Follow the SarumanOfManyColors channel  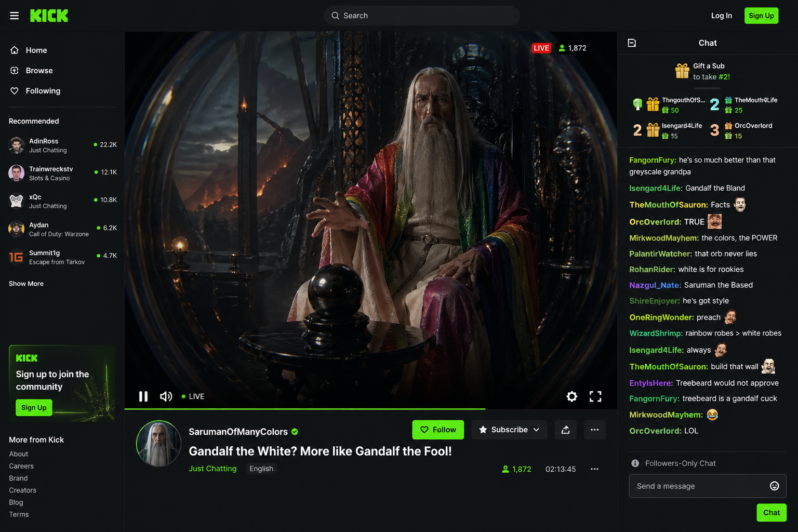pyautogui.click(x=438, y=430)
